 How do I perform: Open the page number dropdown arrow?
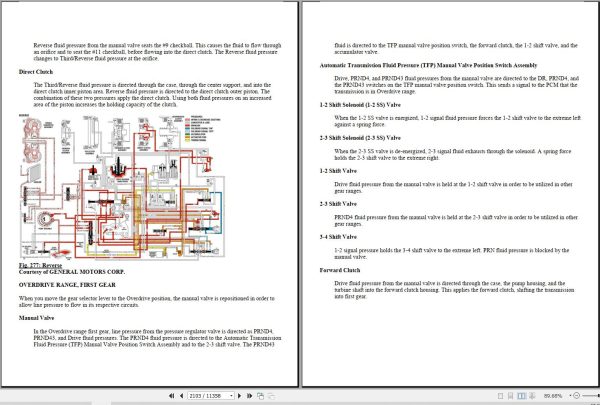(232, 396)
